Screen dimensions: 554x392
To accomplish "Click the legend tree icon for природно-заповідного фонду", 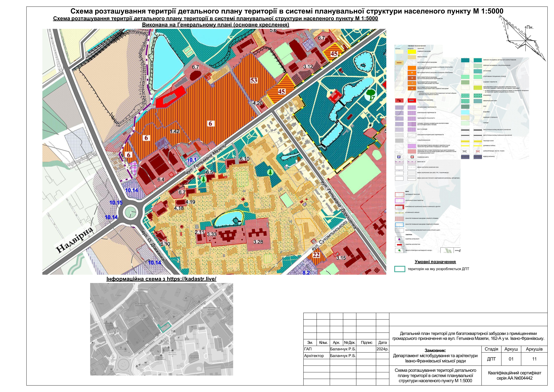I will pyautogui.click(x=399, y=251).
